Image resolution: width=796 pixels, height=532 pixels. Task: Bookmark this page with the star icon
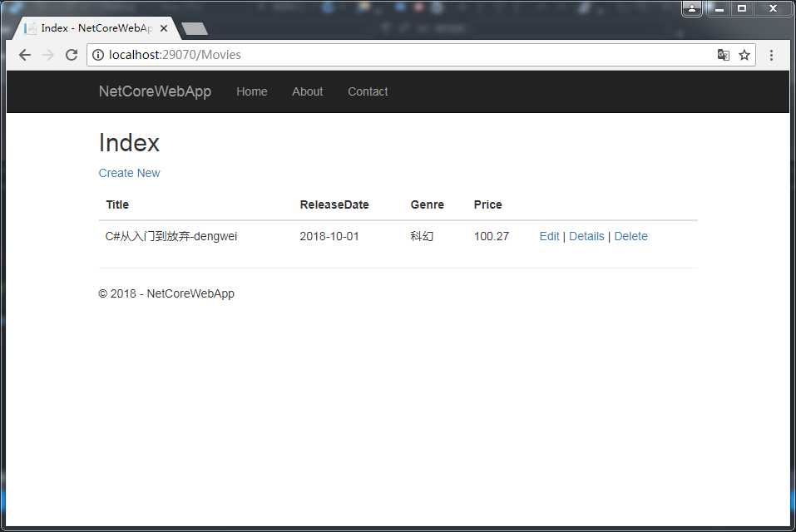pos(744,55)
